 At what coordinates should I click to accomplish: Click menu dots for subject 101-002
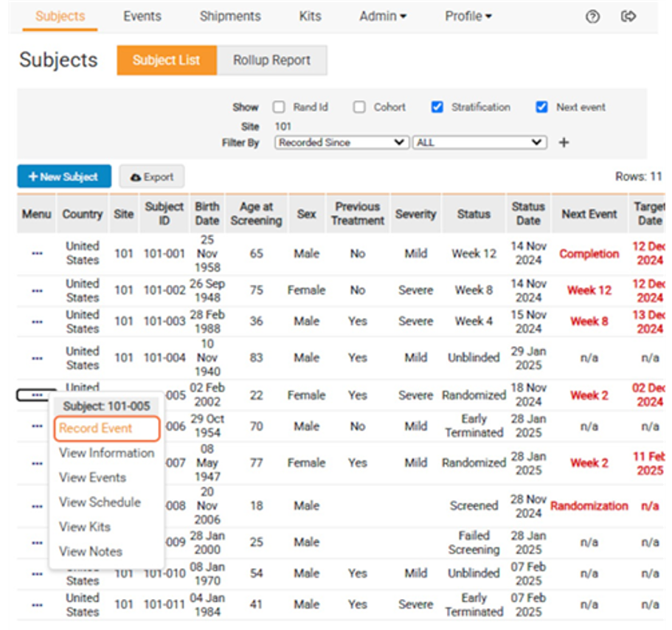point(37,290)
